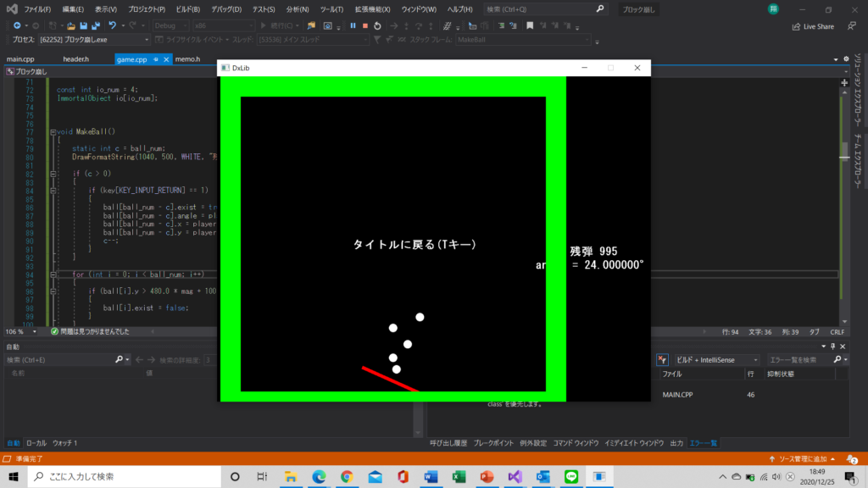The width and height of the screenshot is (868, 488).
Task: Collapse the MakeBall function code block
Action: (53, 132)
